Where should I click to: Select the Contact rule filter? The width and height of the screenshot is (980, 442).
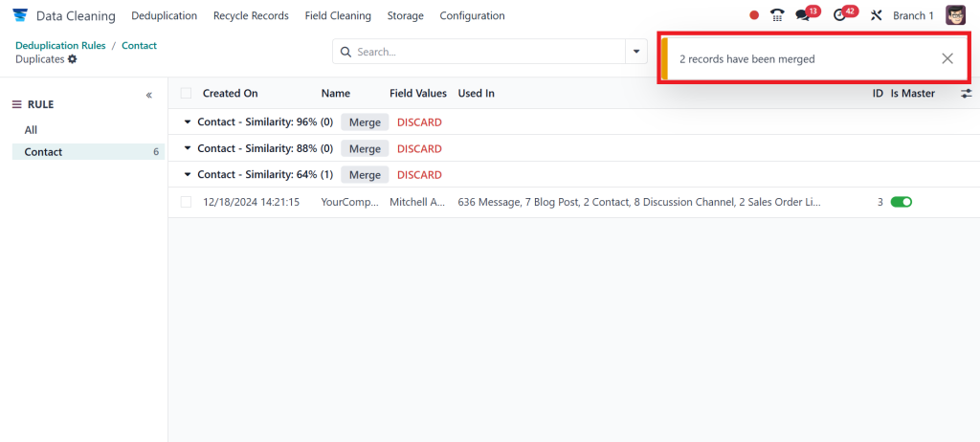(88, 152)
